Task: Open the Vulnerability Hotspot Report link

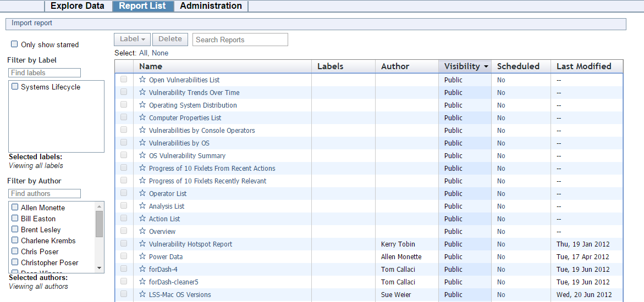Action: coord(191,244)
